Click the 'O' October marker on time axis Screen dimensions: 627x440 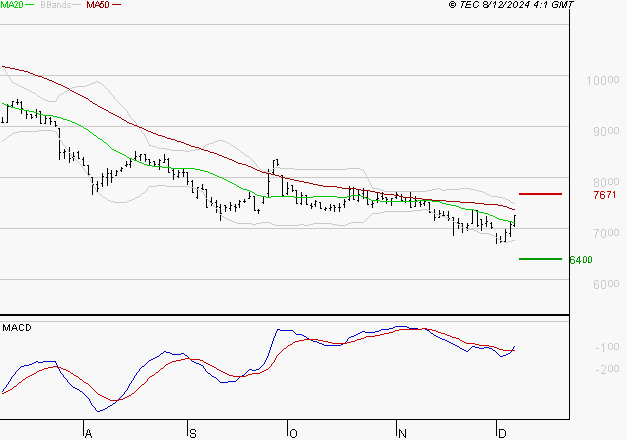click(x=292, y=433)
